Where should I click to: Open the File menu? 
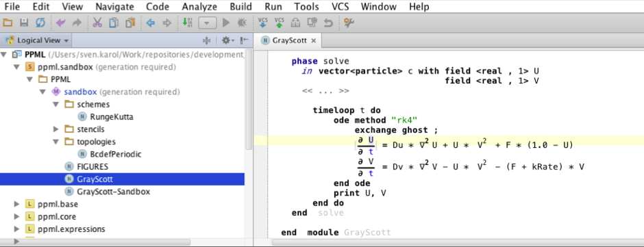tap(12, 7)
